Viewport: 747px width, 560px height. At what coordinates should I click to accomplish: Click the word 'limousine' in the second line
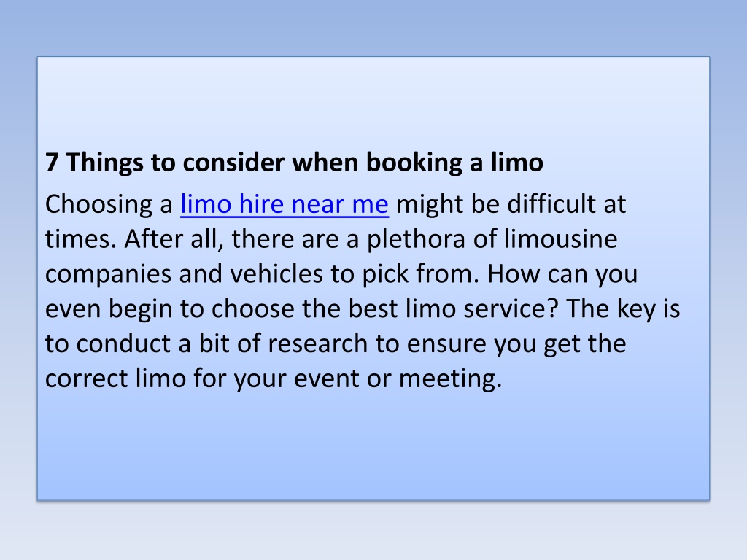pos(561,238)
